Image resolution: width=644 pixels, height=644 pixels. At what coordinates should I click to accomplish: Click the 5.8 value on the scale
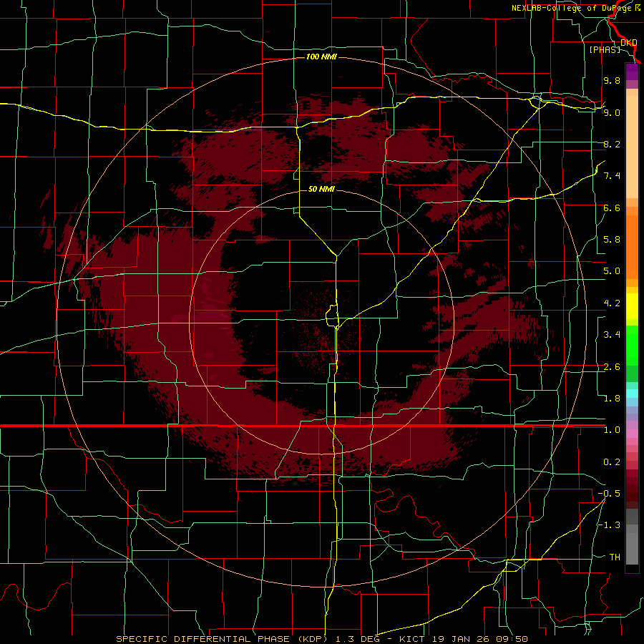point(612,240)
